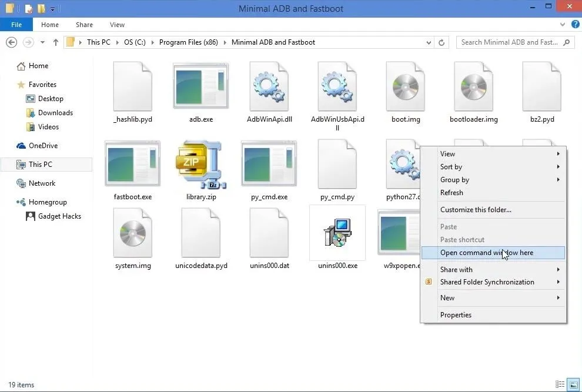
Task: Select the py_cmd.py file icon
Action: coord(337,164)
